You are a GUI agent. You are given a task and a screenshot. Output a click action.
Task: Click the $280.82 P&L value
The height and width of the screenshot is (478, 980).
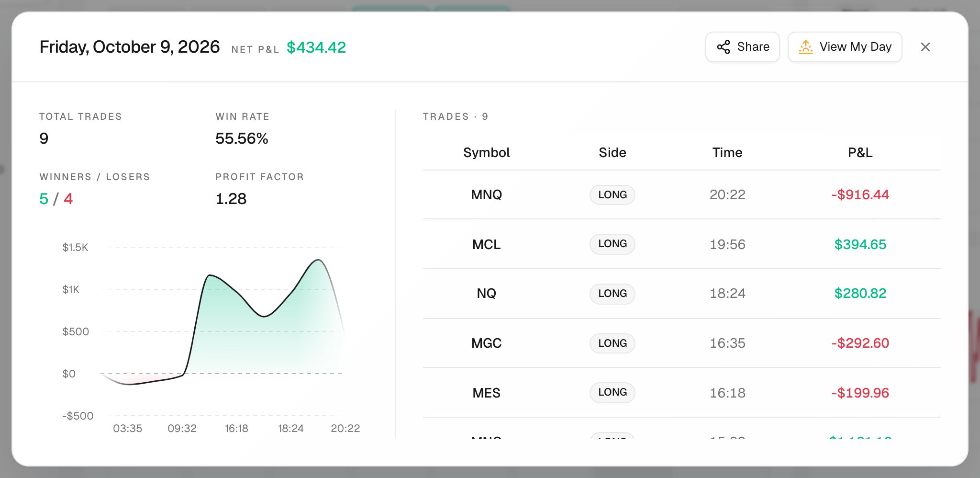tap(860, 293)
